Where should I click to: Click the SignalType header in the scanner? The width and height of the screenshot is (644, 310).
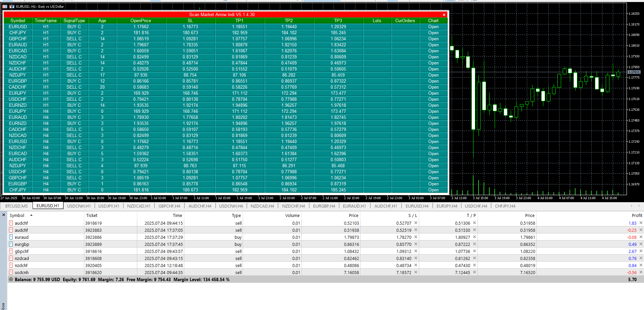click(74, 21)
